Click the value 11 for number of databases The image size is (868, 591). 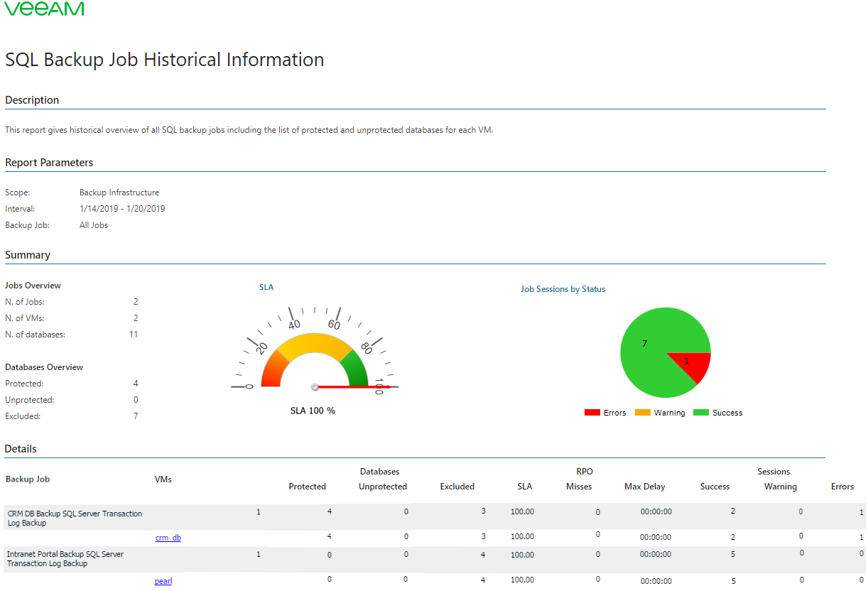(x=134, y=335)
